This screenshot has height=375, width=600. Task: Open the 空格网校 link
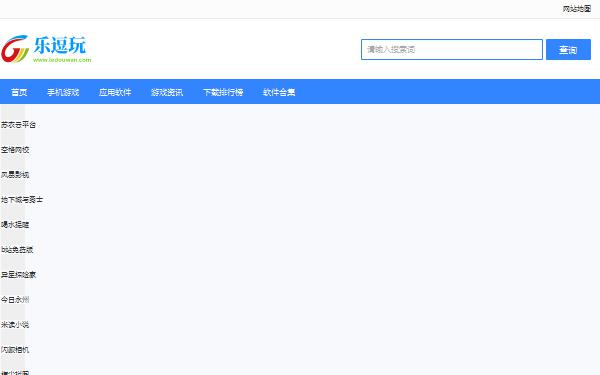[x=15, y=150]
